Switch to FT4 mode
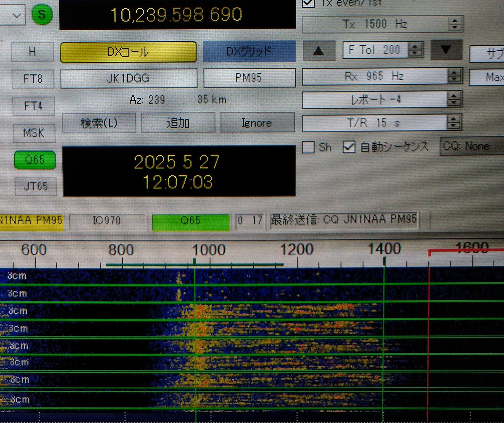 pos(34,105)
